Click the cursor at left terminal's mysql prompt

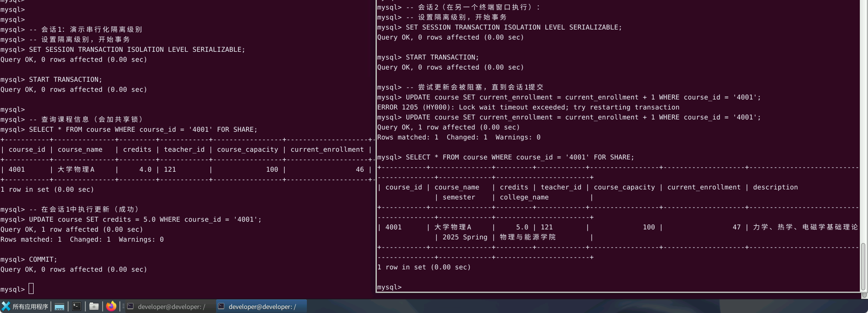[31, 288]
